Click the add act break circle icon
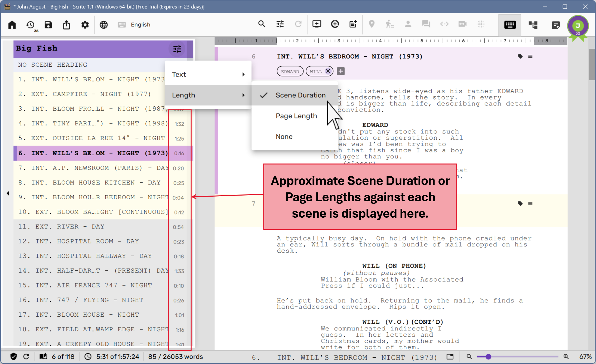Viewport: 596px width, 364px height. click(335, 24)
